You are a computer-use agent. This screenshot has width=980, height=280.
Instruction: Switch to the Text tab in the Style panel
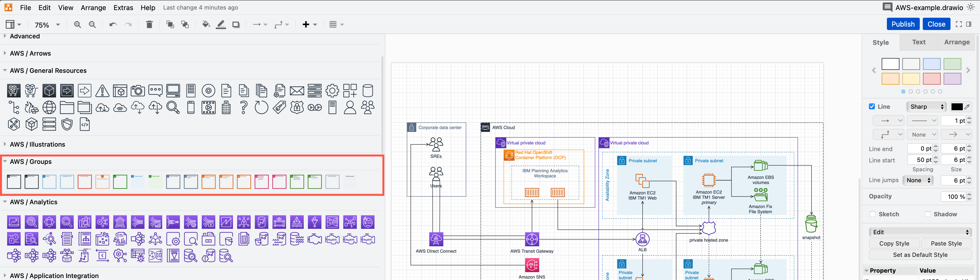(x=919, y=42)
